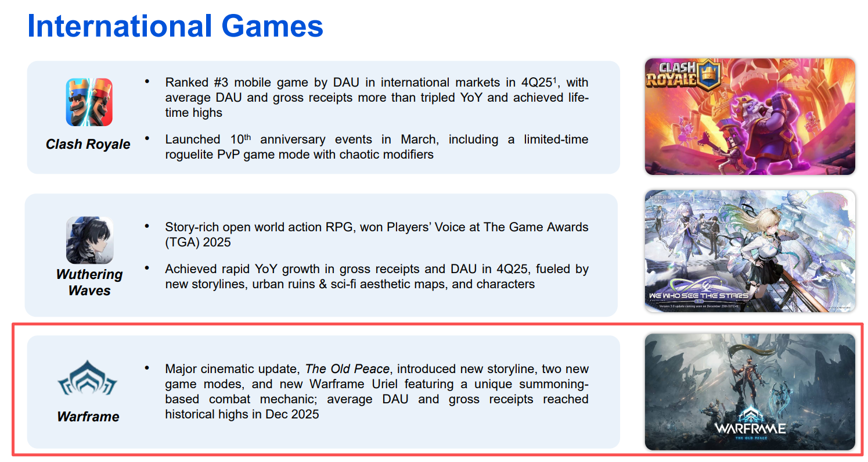Select the 'Achieved rapid YoY growth' bullet
The image size is (868, 462).
point(377,277)
